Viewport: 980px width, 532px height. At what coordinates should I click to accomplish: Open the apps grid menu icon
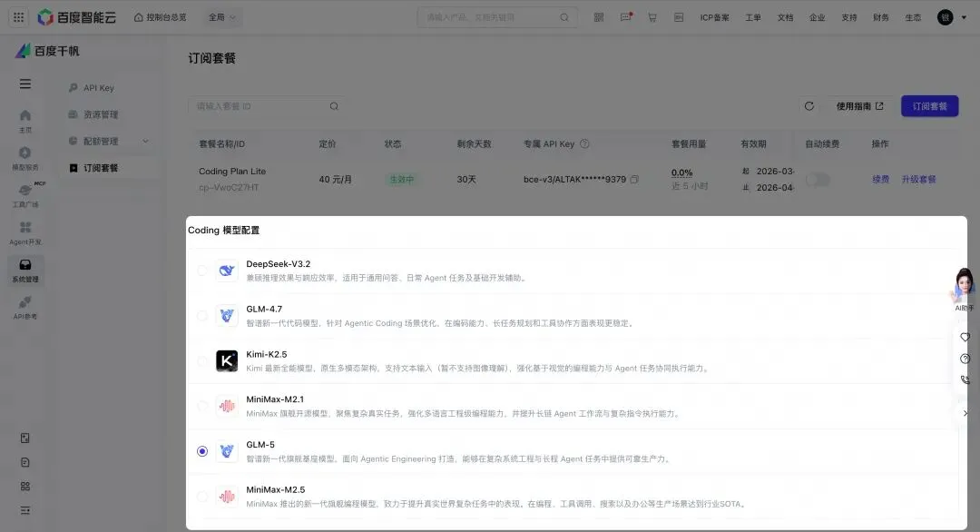(19, 17)
